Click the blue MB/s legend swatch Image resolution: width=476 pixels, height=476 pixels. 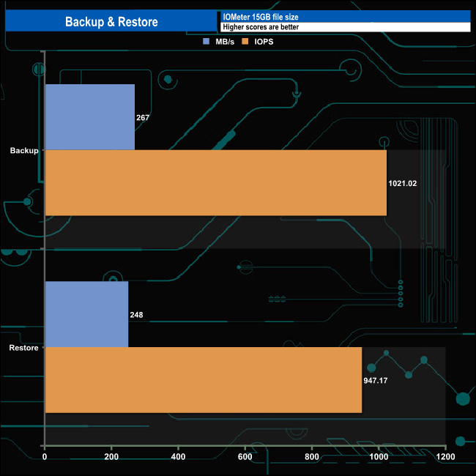pos(206,42)
